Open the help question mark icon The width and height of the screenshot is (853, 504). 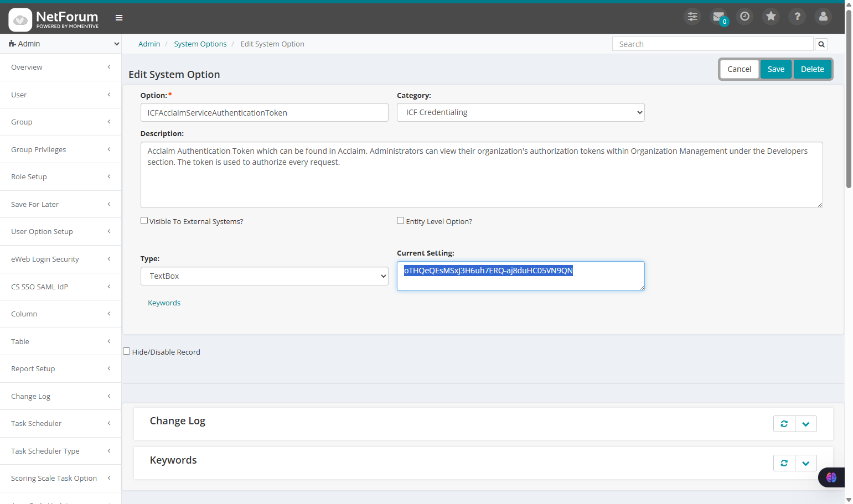[x=797, y=17]
